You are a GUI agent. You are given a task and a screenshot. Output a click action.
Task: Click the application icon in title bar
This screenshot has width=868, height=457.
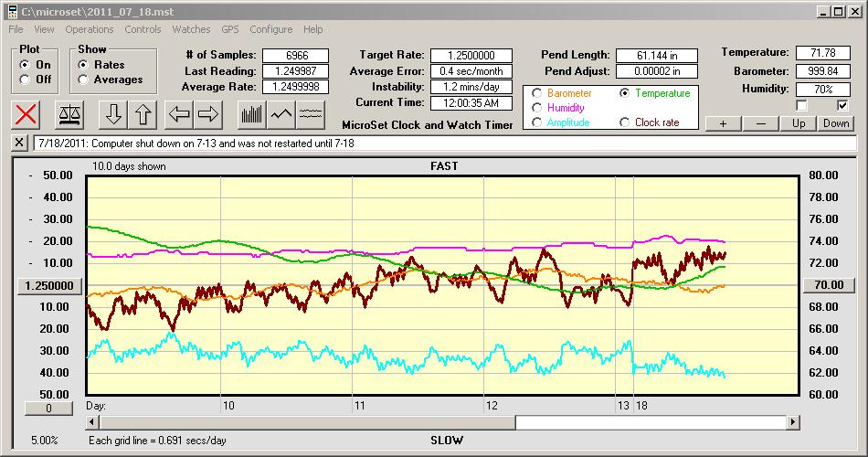point(12,11)
